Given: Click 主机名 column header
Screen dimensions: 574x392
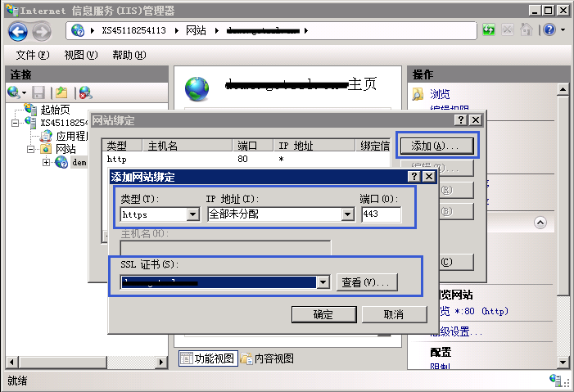Looking at the screenshot, I should 187,146.
